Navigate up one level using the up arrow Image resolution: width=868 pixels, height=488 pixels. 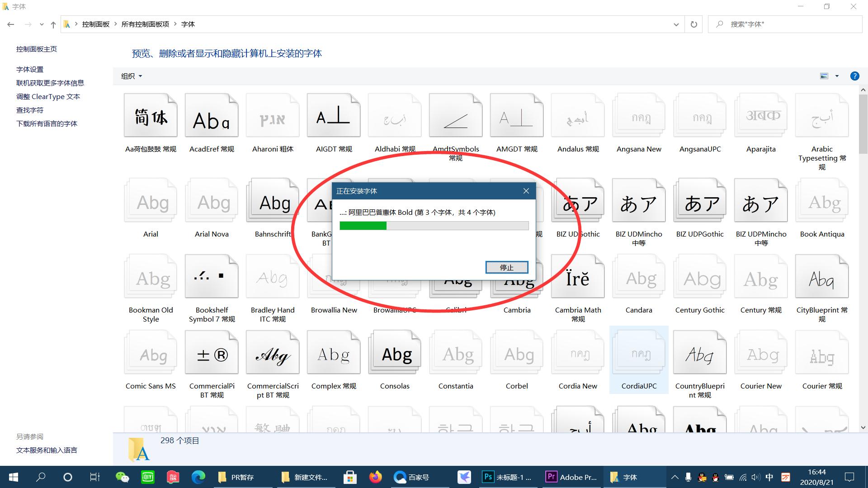(53, 24)
